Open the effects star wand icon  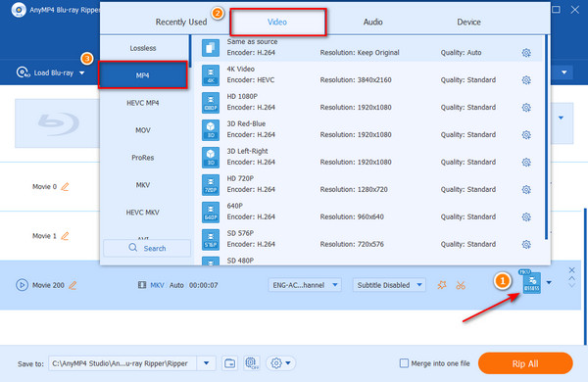point(442,285)
